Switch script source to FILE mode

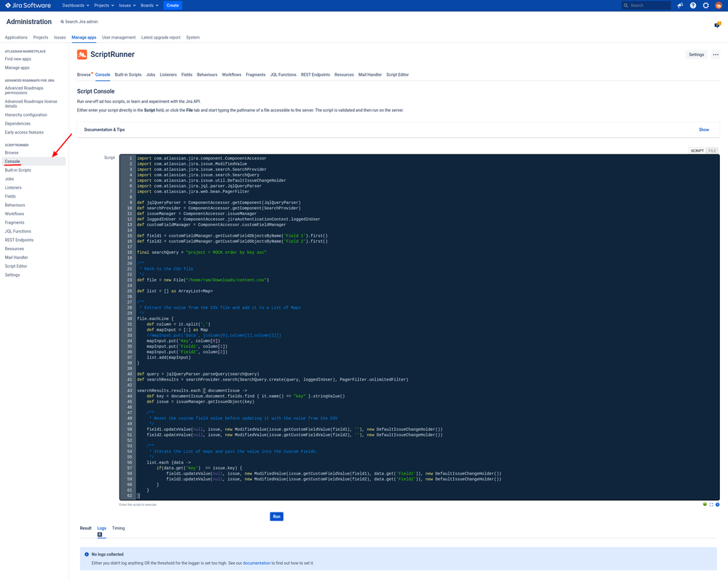(x=711, y=149)
